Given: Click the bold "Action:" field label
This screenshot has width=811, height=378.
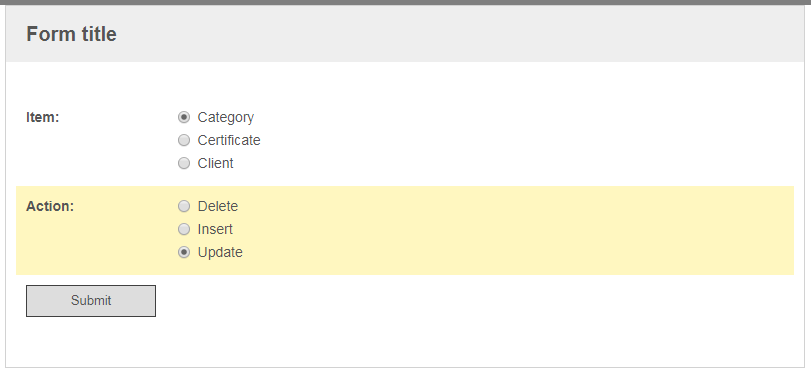Looking at the screenshot, I should (x=50, y=206).
